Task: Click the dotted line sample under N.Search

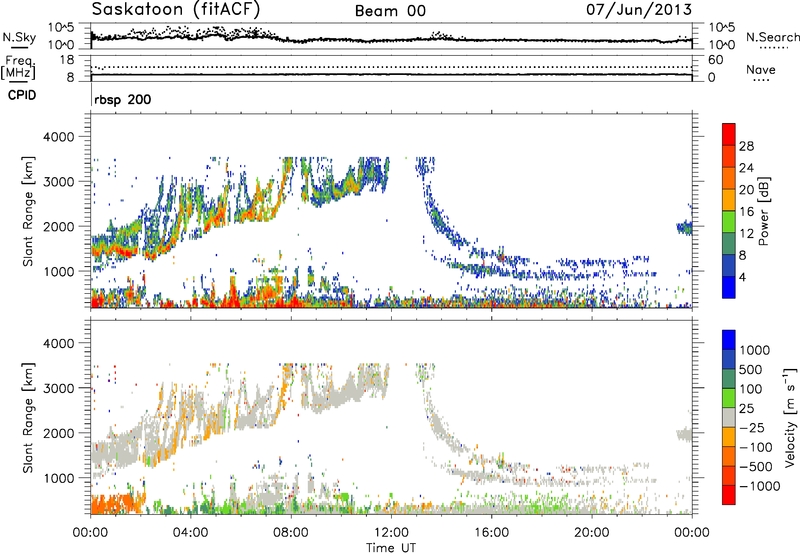Action: (x=773, y=47)
